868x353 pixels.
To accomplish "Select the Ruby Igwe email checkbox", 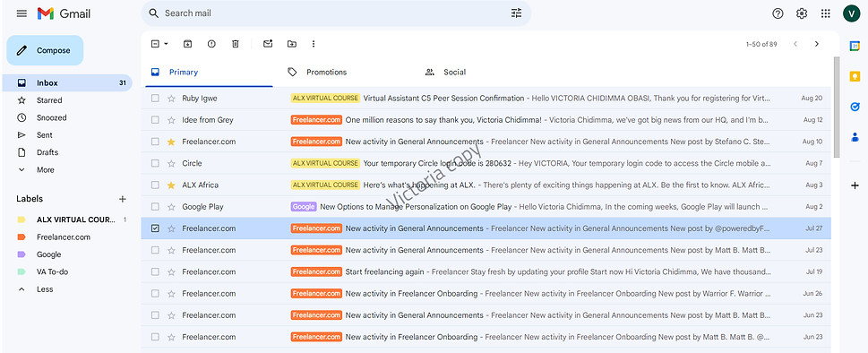I will point(155,99).
